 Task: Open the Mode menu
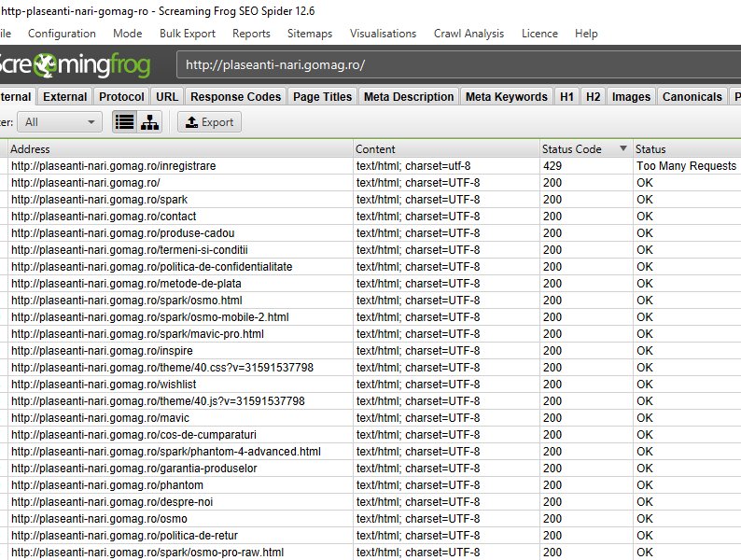point(128,34)
